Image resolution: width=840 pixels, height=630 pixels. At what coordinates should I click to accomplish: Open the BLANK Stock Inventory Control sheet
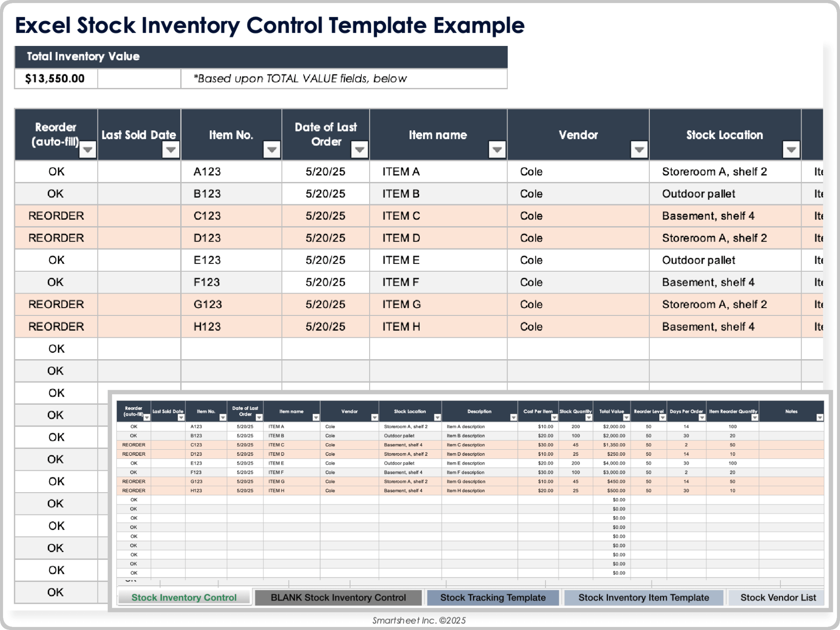(338, 598)
